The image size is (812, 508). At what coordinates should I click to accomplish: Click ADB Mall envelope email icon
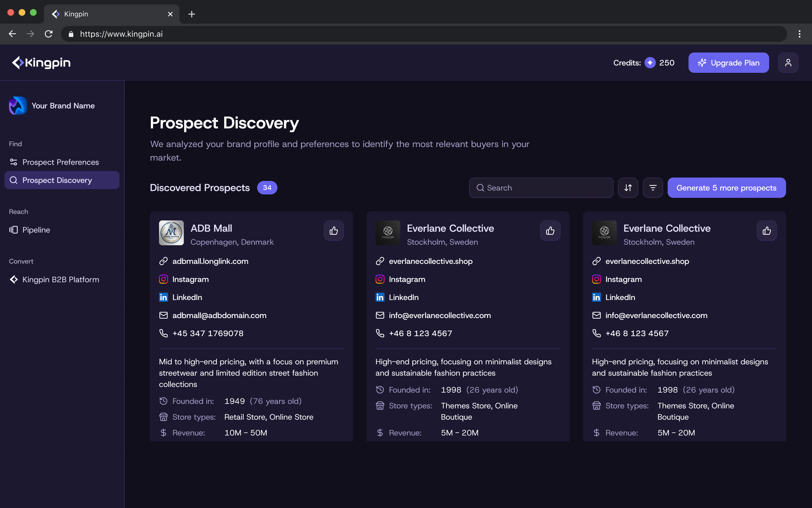[164, 315]
